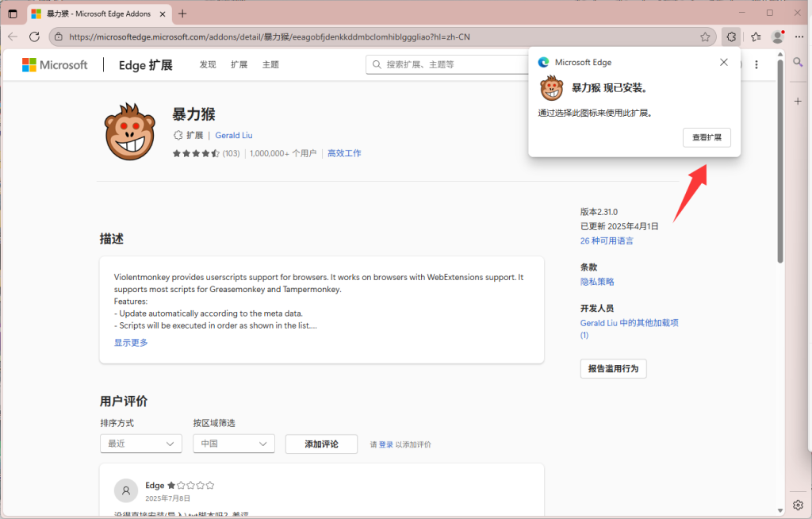Open the 中国 region filter dropdown
812x519 pixels.
[233, 444]
